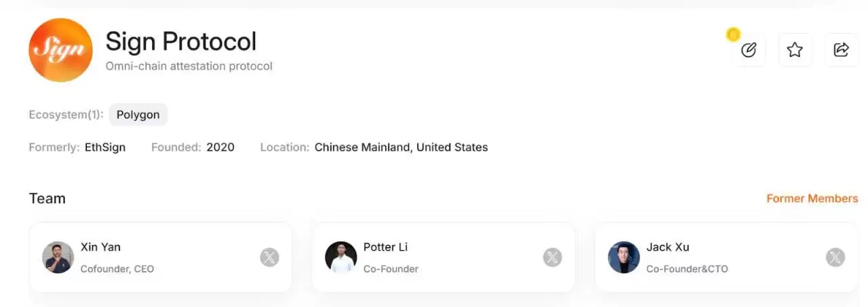
Task: Click the yellow badge above edit icon
Action: coord(733,34)
